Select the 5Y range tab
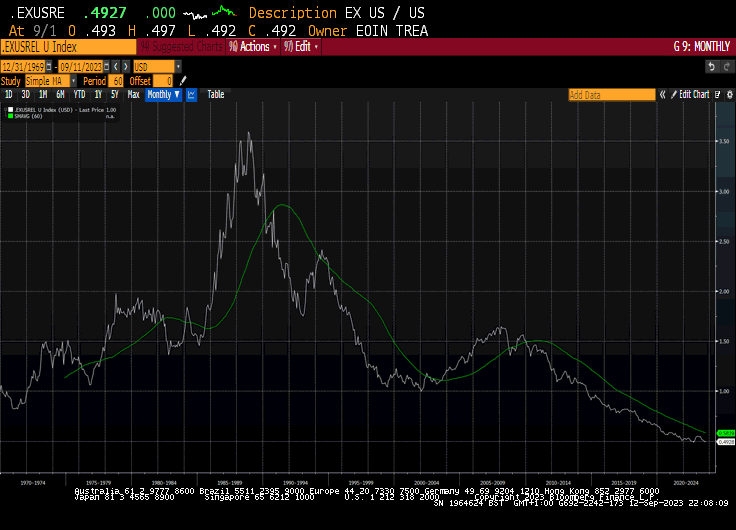Viewport: 736px width, 530px height. [x=115, y=95]
